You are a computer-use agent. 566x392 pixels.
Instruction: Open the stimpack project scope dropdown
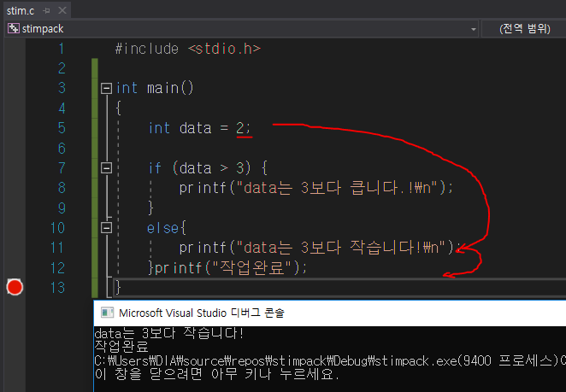tap(473, 29)
